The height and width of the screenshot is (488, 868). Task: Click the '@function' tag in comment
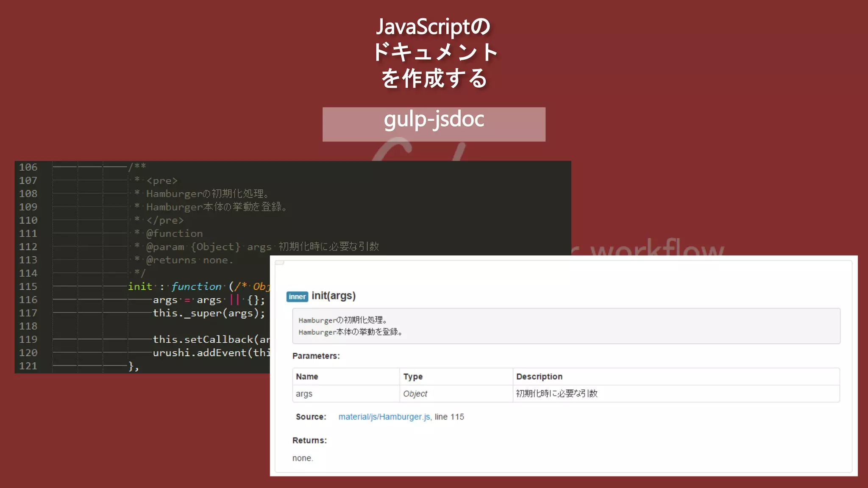tap(174, 233)
